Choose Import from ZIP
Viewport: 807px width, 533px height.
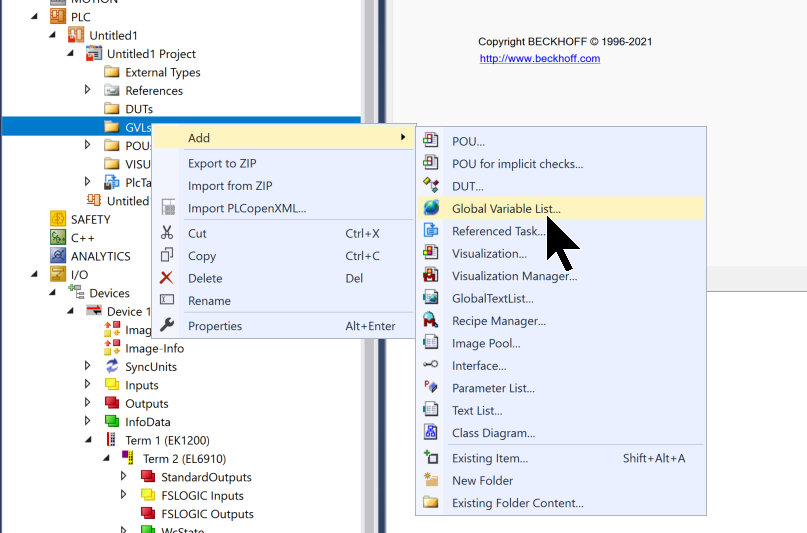pos(284,186)
